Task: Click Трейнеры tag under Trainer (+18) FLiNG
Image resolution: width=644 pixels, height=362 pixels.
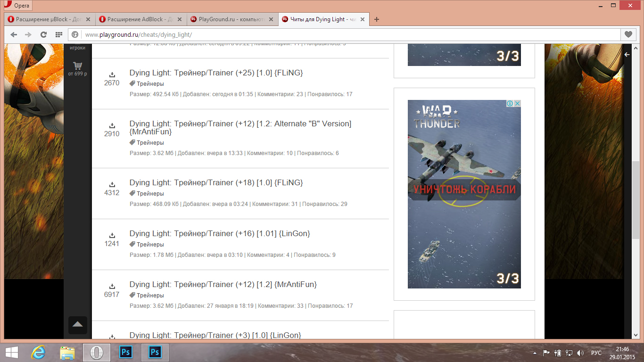Action: (x=150, y=193)
